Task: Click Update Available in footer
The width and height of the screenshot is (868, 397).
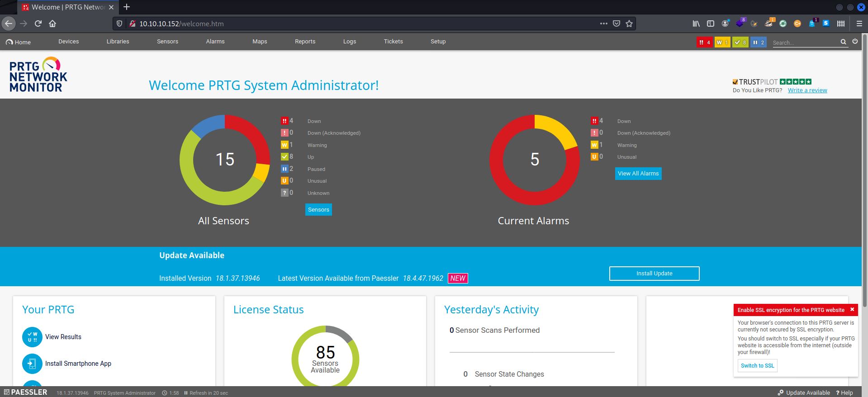Action: pos(804,392)
